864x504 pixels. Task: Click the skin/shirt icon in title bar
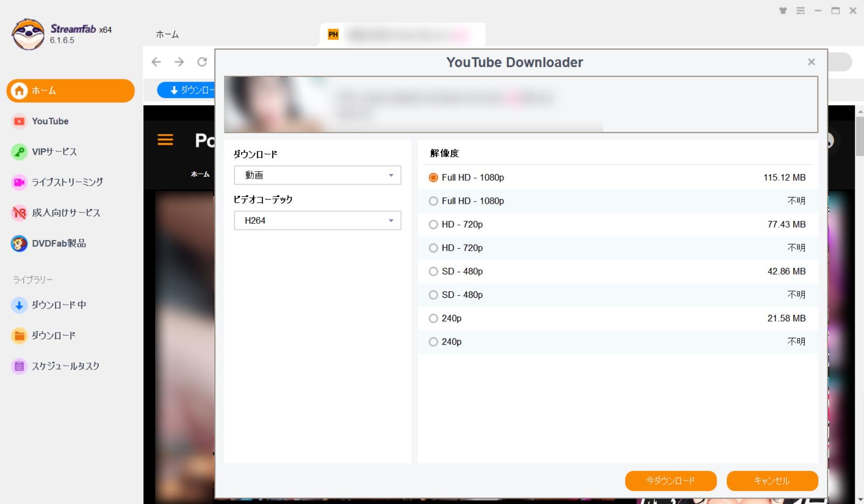[x=783, y=11]
